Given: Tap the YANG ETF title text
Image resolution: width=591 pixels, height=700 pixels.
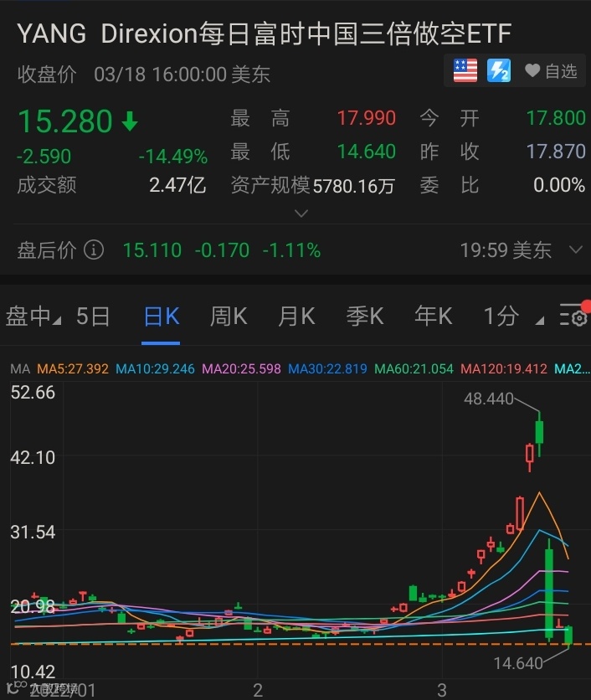Looking at the screenshot, I should click(x=264, y=34).
